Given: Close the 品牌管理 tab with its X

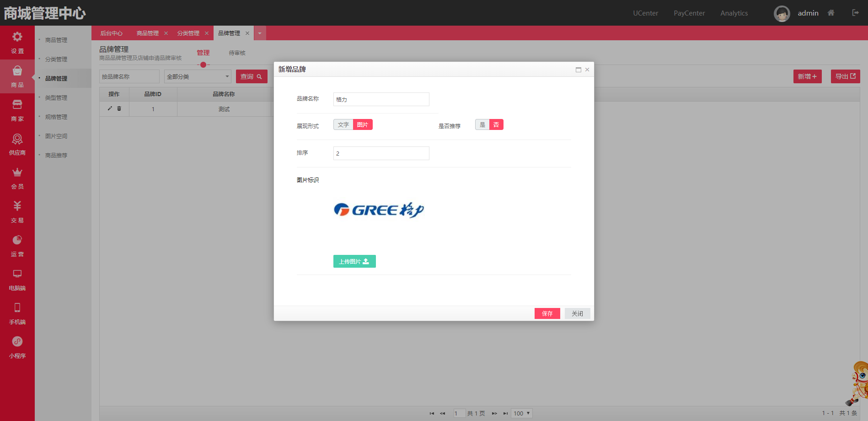Looking at the screenshot, I should (247, 33).
